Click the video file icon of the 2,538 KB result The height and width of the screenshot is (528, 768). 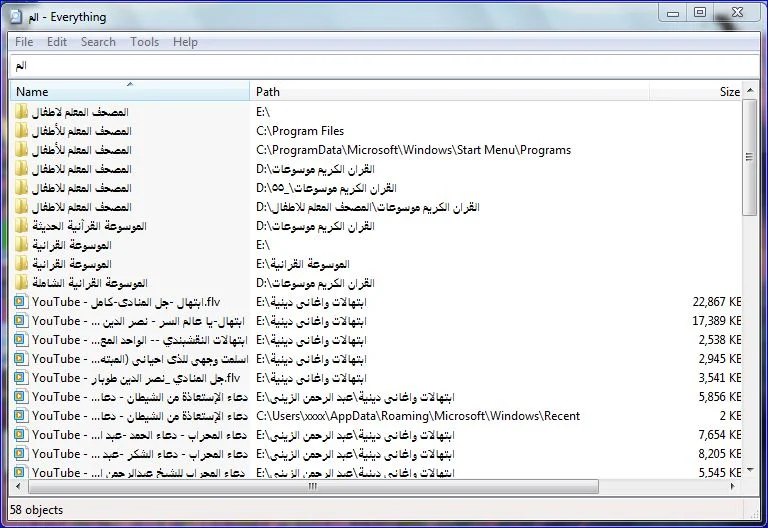click(21, 340)
